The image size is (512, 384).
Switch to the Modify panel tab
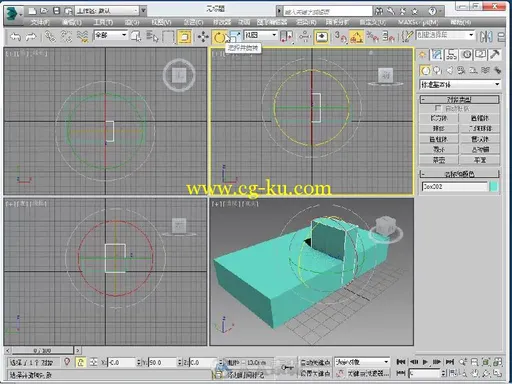click(x=437, y=55)
